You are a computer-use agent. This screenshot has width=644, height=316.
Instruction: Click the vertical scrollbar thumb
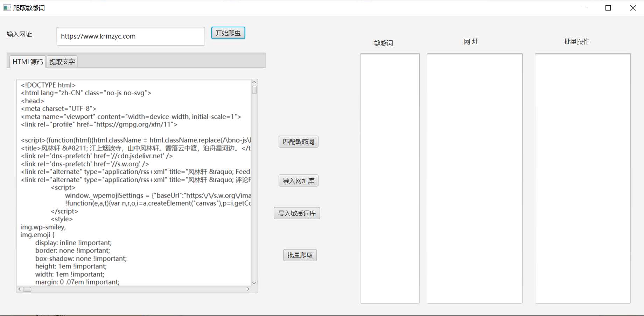coord(254,90)
